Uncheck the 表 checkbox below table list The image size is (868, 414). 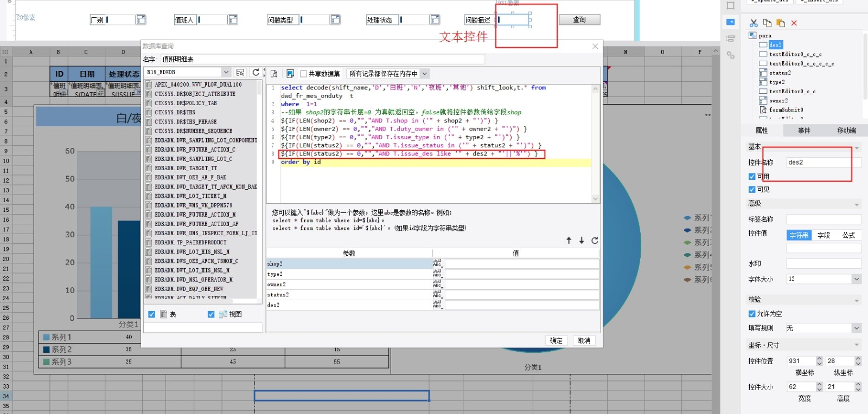[152, 314]
